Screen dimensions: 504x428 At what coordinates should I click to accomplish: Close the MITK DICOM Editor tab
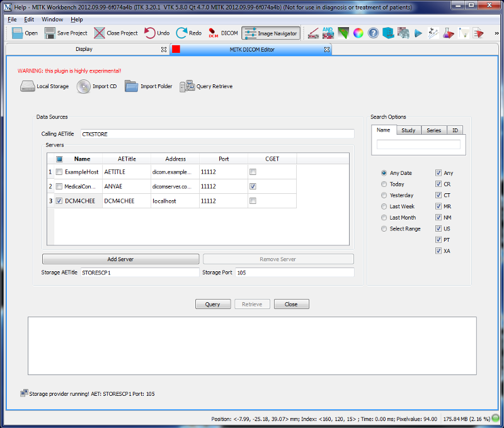pos(327,50)
